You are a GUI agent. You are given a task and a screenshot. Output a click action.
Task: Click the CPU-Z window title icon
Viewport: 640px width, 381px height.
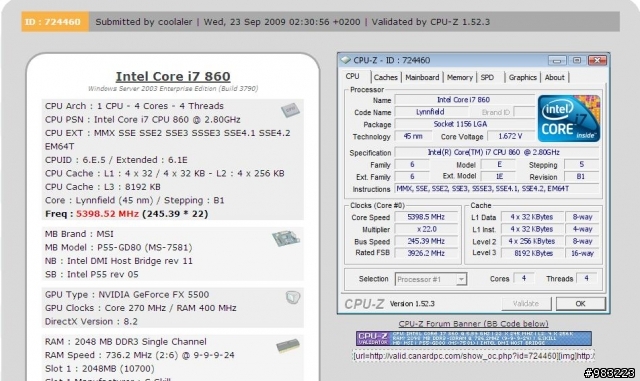[346, 60]
